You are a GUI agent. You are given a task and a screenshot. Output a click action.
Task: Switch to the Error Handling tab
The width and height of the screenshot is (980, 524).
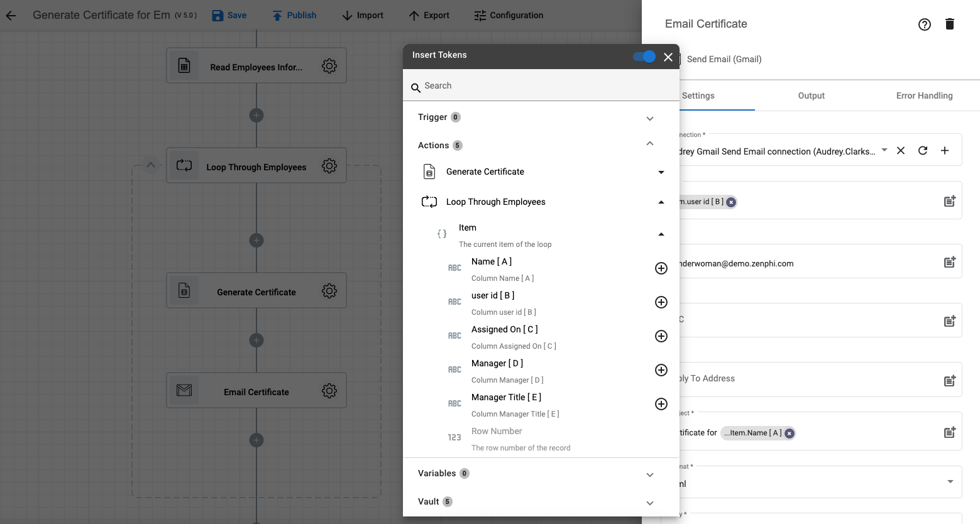[924, 96]
